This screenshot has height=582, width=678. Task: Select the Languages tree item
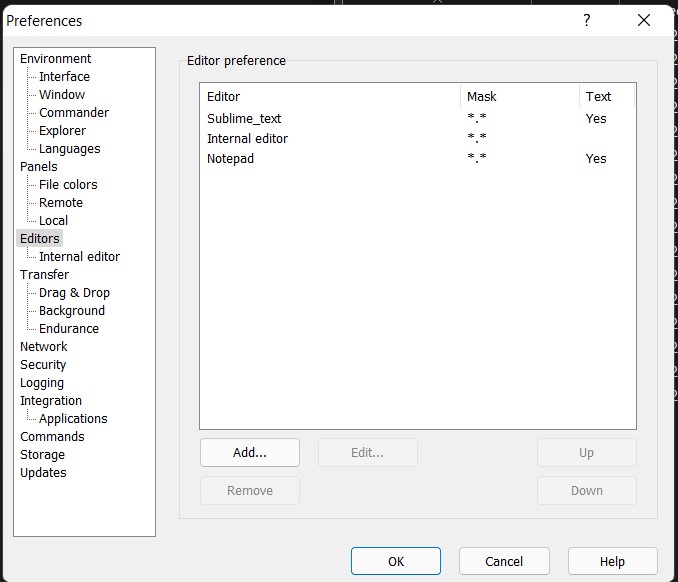click(69, 149)
